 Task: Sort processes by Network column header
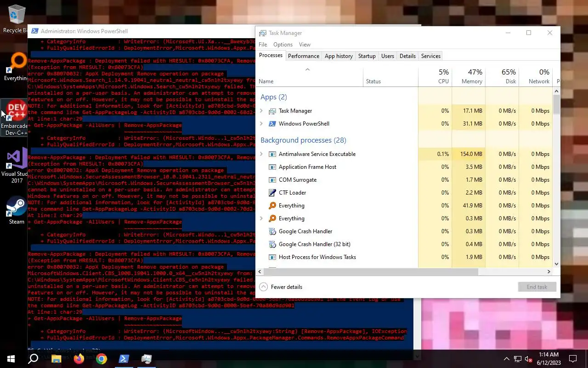click(x=536, y=77)
